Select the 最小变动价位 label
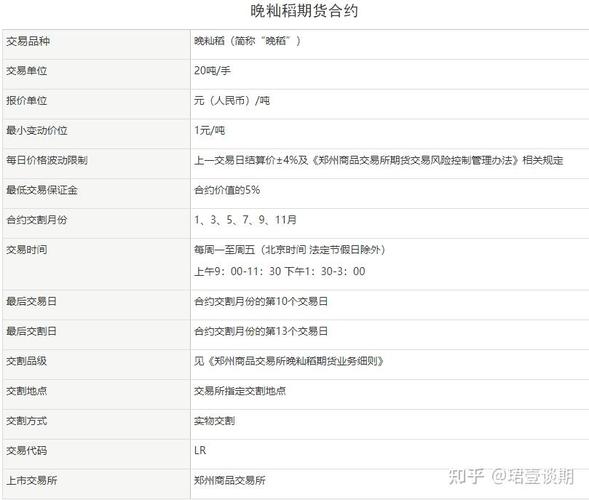 click(x=37, y=130)
